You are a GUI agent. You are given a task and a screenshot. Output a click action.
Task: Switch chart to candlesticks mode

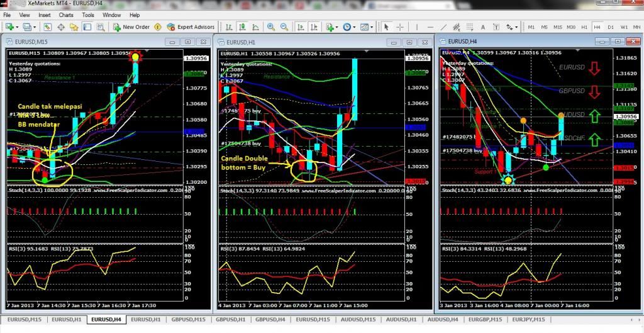[x=242, y=27]
